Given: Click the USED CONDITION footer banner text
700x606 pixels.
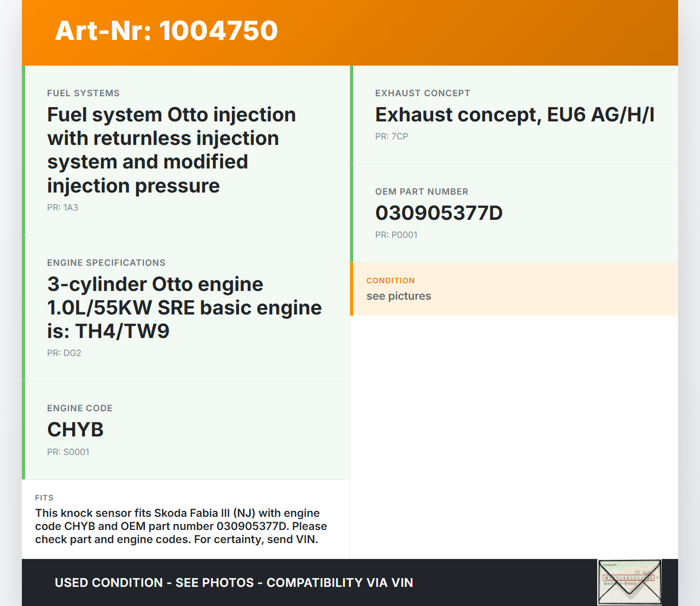Looking at the screenshot, I should tap(234, 583).
